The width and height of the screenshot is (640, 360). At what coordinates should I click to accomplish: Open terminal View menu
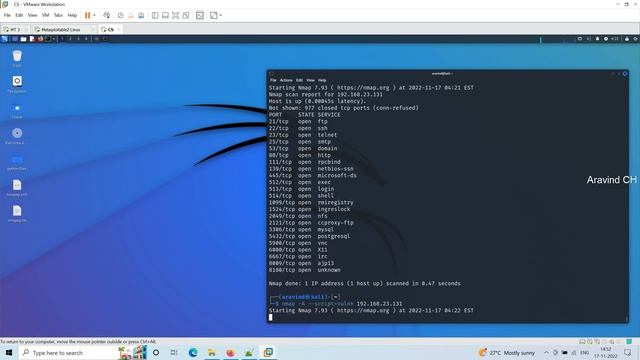pyautogui.click(x=311, y=80)
